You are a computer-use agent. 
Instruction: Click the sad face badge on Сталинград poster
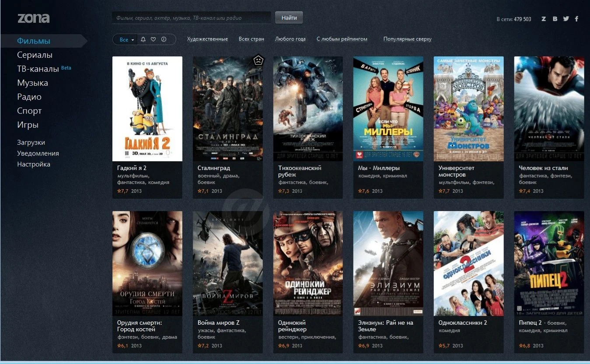(x=258, y=60)
